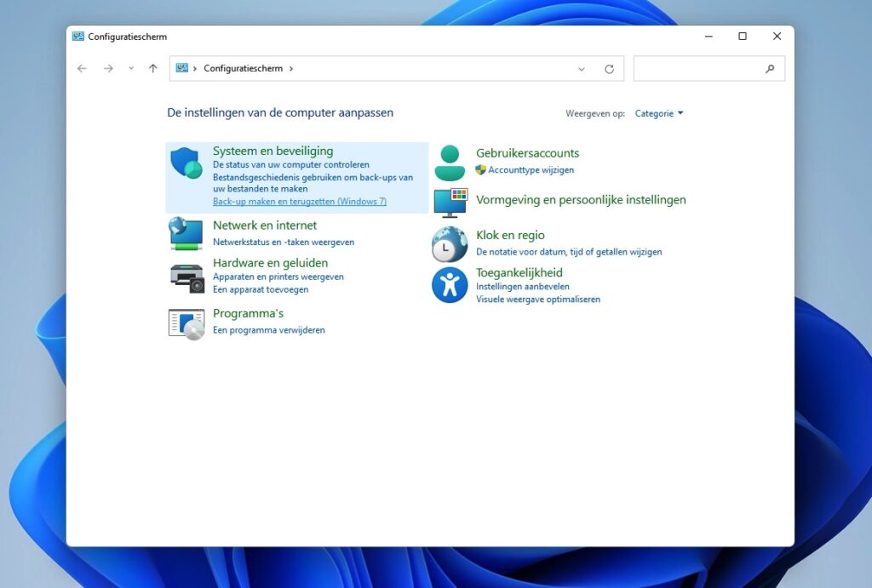Viewport: 872px width, 588px height.
Task: Open the Gebruikersaccounts heading
Action: click(x=527, y=153)
